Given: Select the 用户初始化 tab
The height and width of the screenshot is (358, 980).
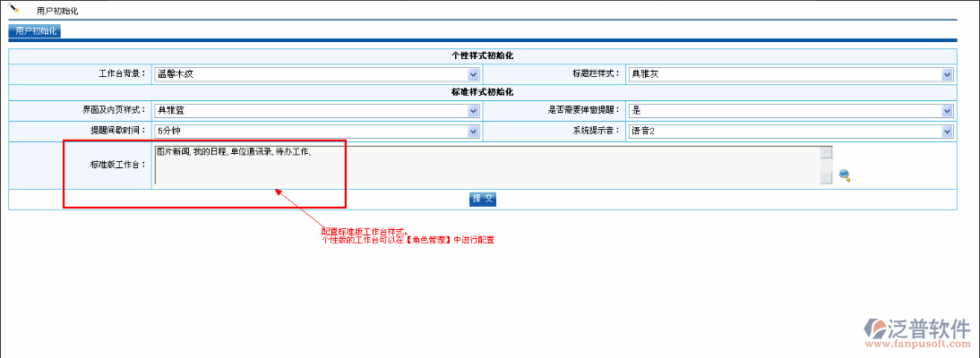Looking at the screenshot, I should tap(35, 31).
